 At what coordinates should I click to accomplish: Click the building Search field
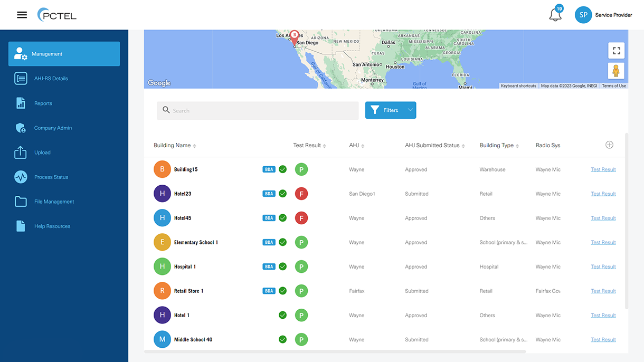[258, 110]
